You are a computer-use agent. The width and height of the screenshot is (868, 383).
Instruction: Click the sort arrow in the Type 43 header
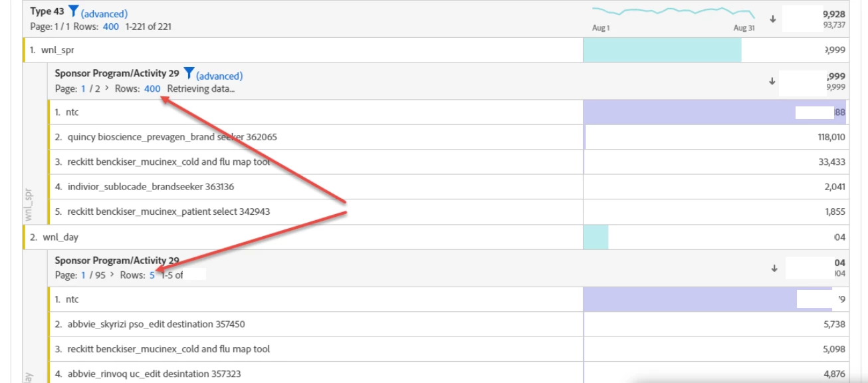[x=772, y=19]
